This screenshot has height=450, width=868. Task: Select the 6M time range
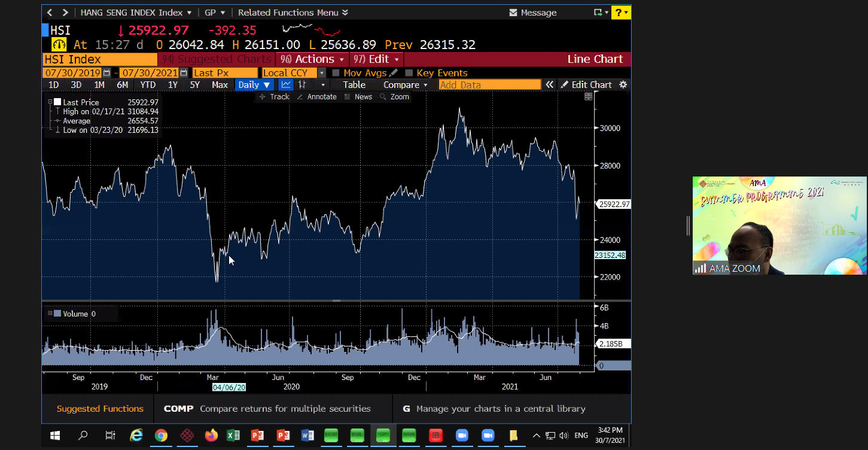tap(122, 85)
